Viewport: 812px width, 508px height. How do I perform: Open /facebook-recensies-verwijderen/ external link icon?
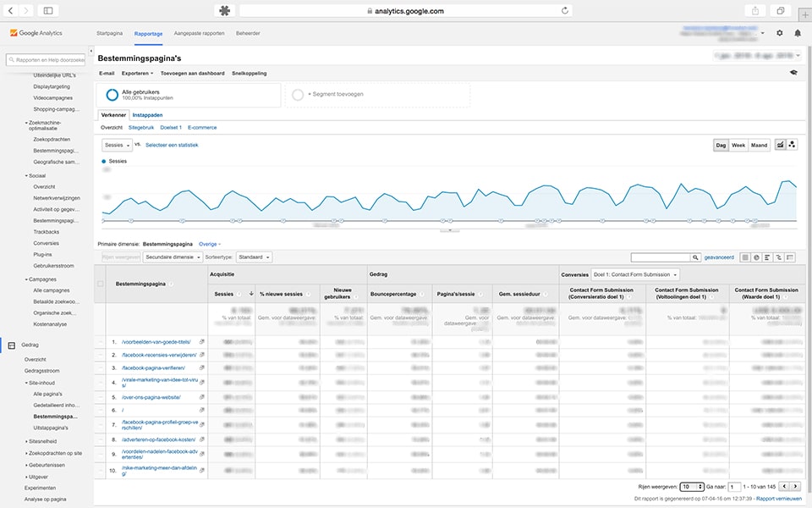tap(202, 355)
